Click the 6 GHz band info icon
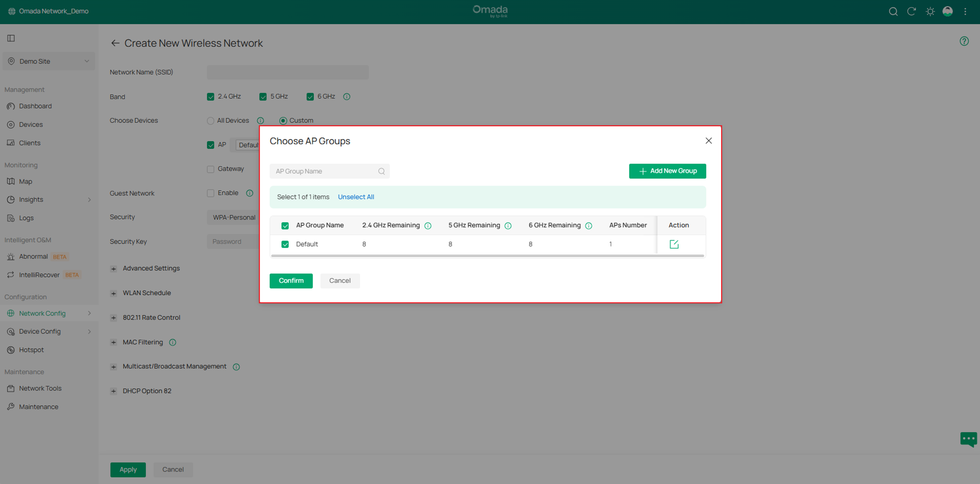Image resolution: width=980 pixels, height=484 pixels. pos(347,97)
